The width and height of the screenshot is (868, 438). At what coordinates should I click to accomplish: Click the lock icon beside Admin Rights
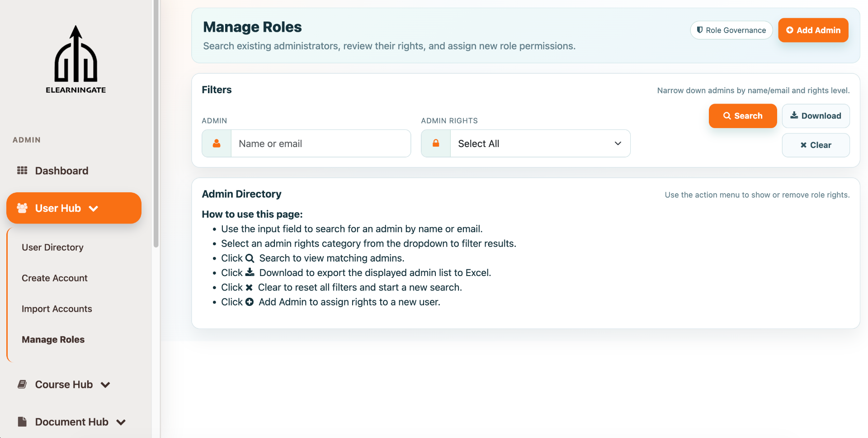coord(436,143)
